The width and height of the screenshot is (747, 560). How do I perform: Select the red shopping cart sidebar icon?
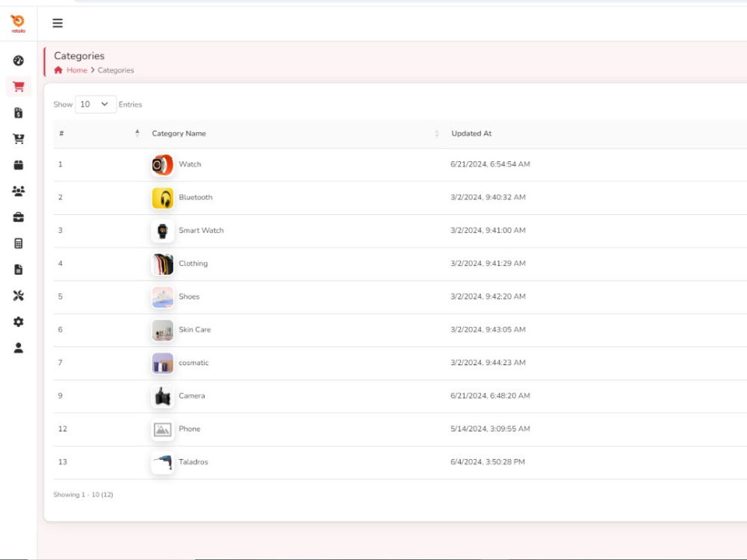19,86
